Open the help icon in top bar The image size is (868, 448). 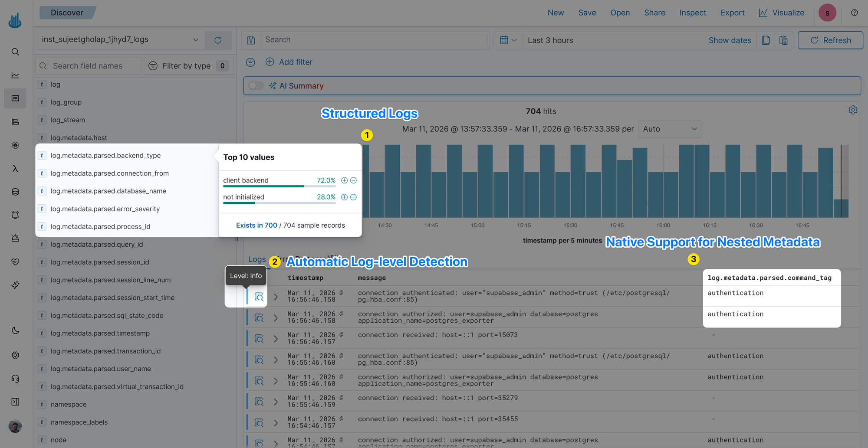(x=854, y=13)
